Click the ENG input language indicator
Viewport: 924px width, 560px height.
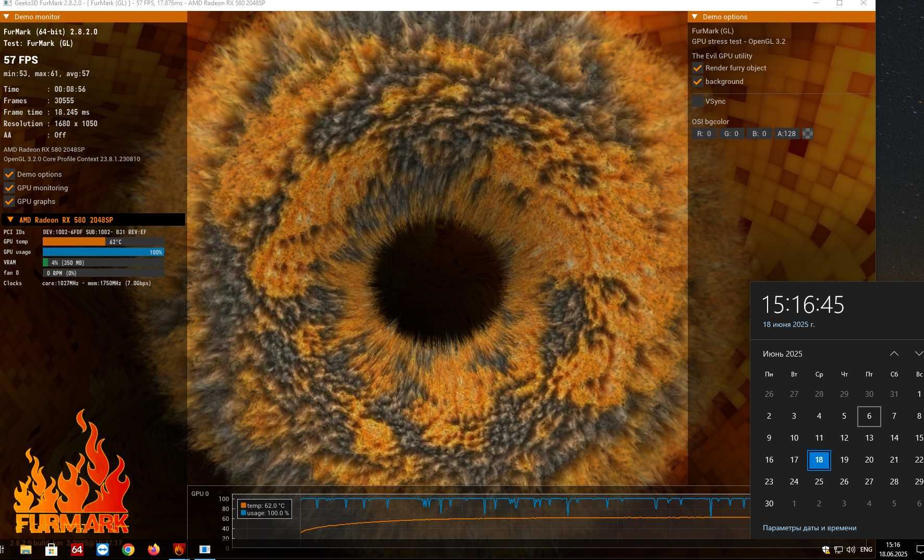point(866,550)
